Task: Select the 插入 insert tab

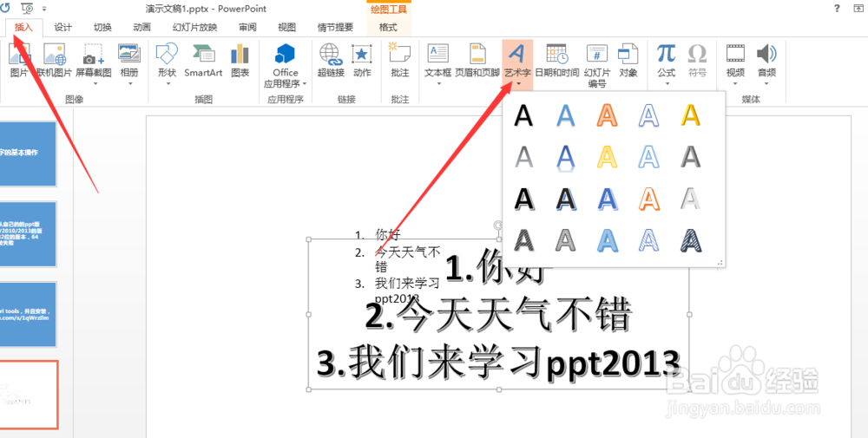Action: pos(23,27)
